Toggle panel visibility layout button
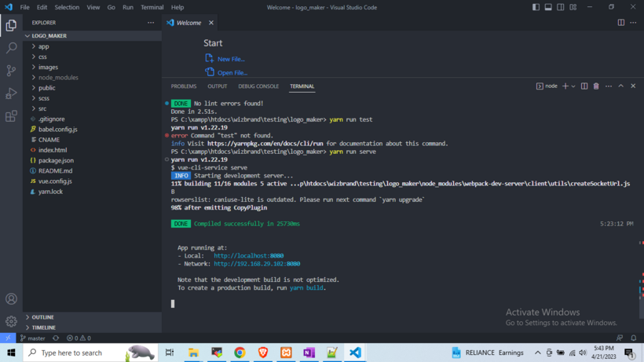Viewport: 644px width, 362px height. pyautogui.click(x=547, y=7)
